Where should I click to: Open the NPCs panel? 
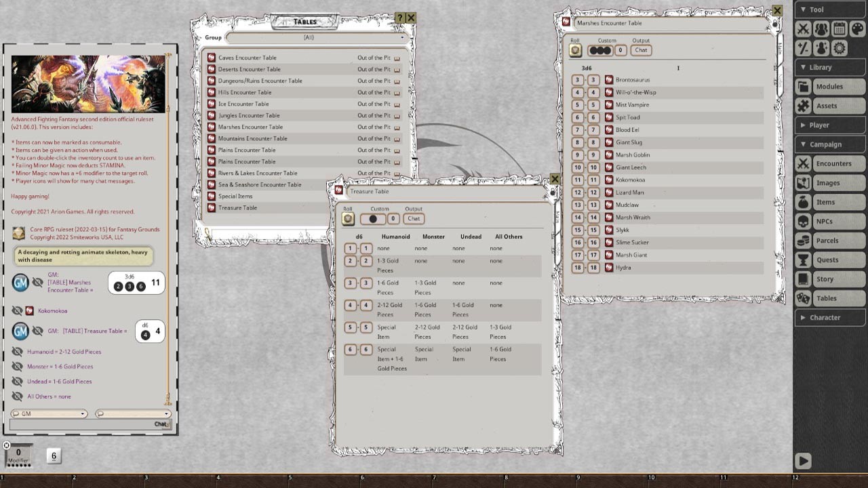pos(829,221)
